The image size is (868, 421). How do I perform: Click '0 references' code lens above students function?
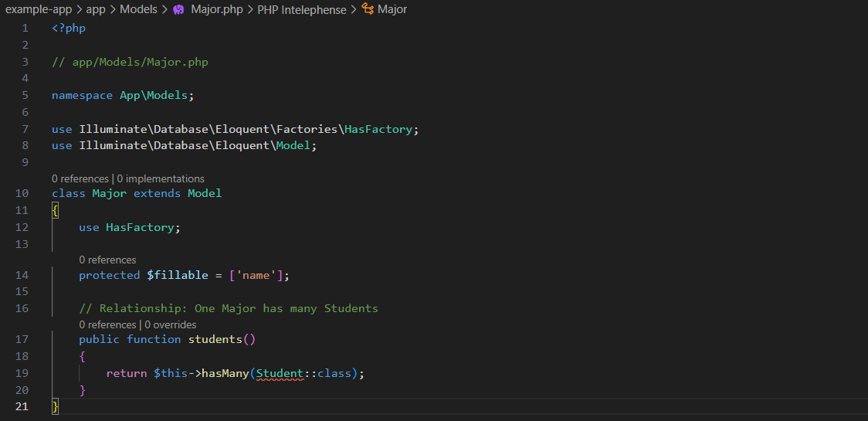(x=107, y=324)
